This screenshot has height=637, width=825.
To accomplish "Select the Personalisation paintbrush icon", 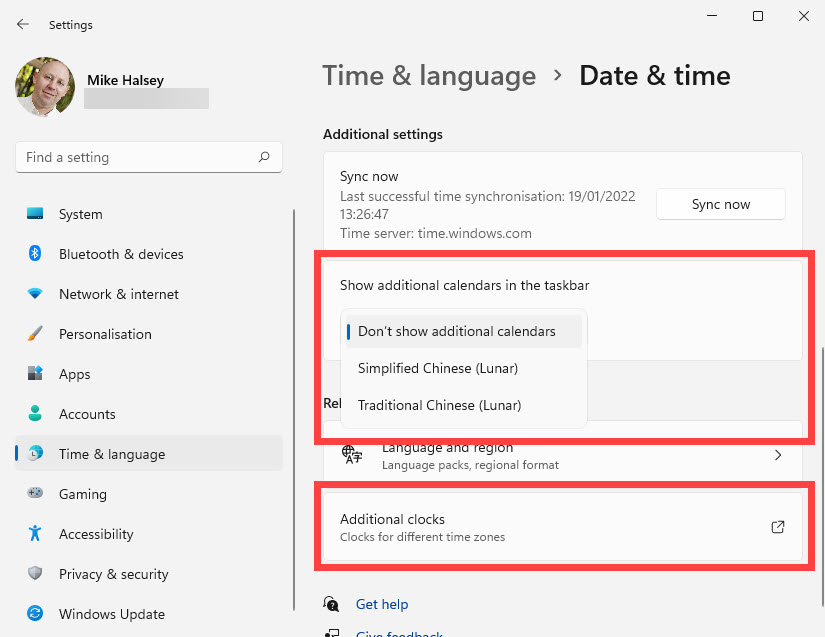I will (x=36, y=334).
